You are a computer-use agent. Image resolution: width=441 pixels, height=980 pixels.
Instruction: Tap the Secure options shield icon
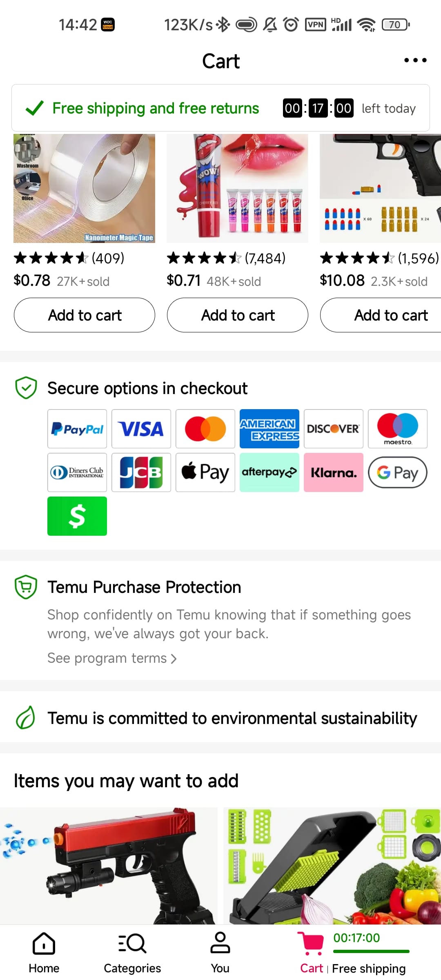click(26, 388)
